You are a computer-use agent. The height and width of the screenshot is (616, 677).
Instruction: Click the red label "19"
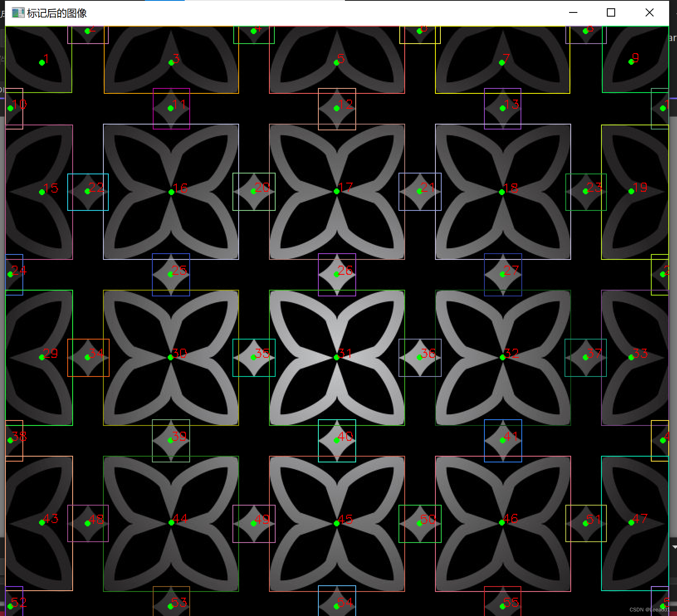pos(640,187)
